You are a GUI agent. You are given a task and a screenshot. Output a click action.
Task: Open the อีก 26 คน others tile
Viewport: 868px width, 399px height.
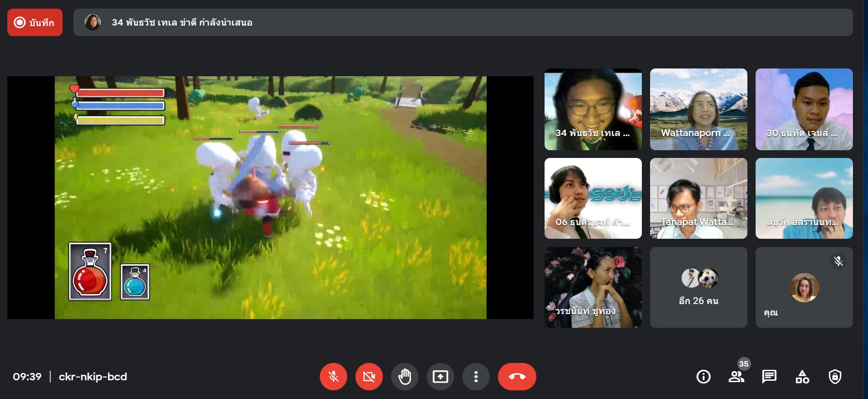click(x=699, y=287)
